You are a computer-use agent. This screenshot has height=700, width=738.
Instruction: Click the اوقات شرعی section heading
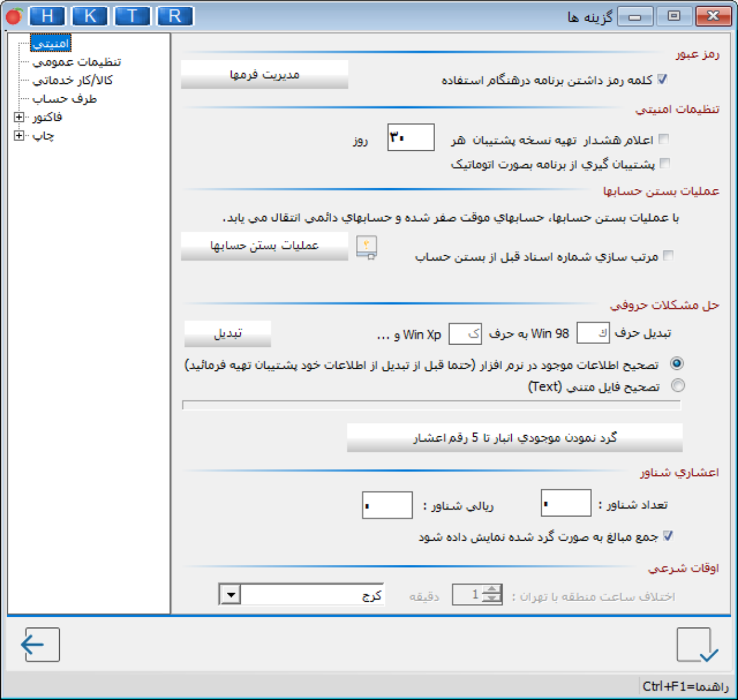point(684,568)
